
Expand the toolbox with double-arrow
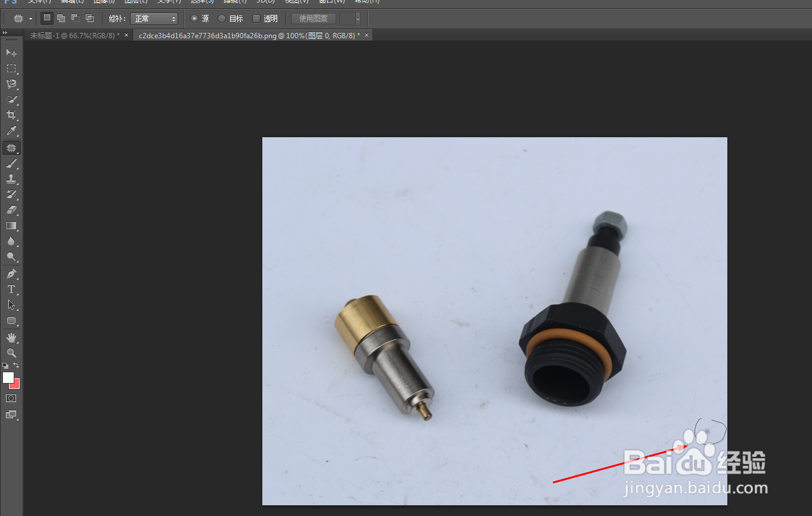pos(5,33)
